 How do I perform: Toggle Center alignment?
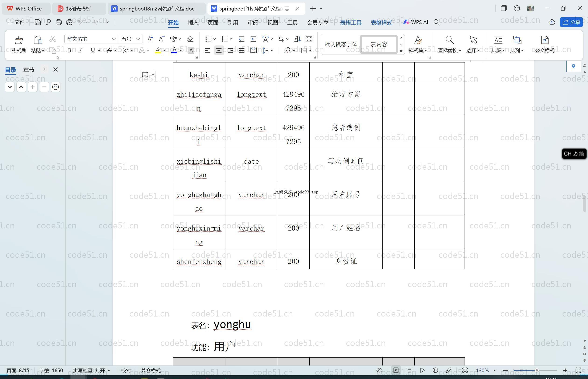click(219, 50)
